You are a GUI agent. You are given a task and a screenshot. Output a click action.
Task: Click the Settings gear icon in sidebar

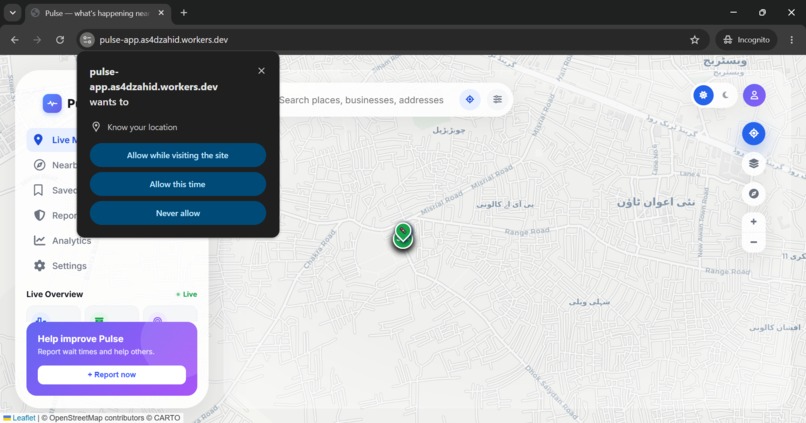tap(39, 266)
